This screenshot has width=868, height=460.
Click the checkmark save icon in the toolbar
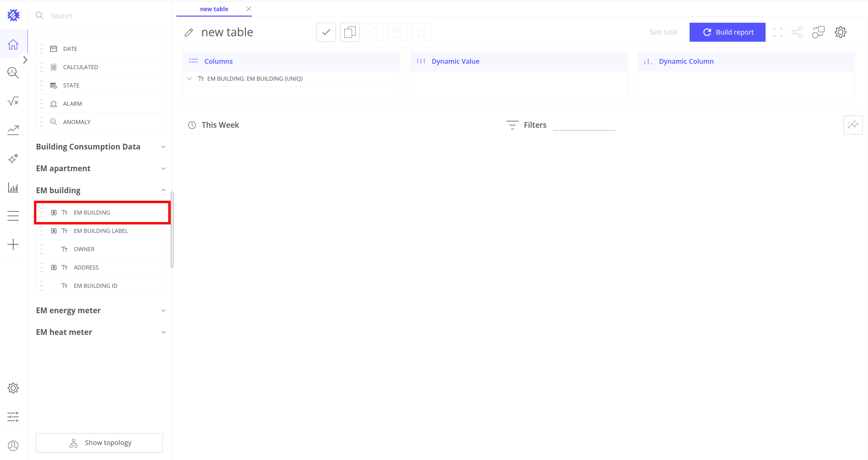326,33
